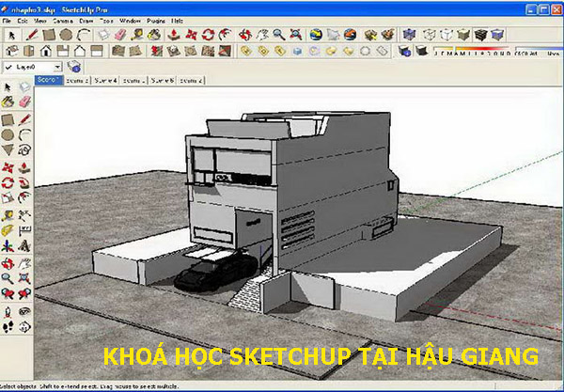Choose the 3D Text tool in left palette

pos(24,246)
